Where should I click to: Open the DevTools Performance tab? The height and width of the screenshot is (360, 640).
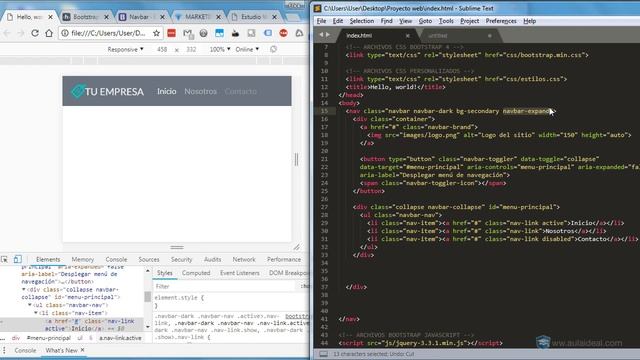[284, 260]
